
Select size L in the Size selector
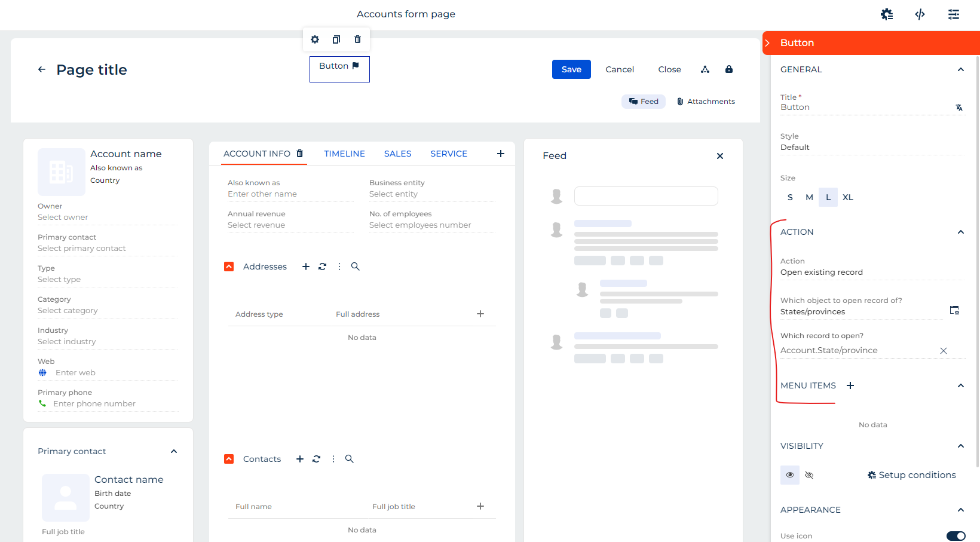tap(828, 197)
